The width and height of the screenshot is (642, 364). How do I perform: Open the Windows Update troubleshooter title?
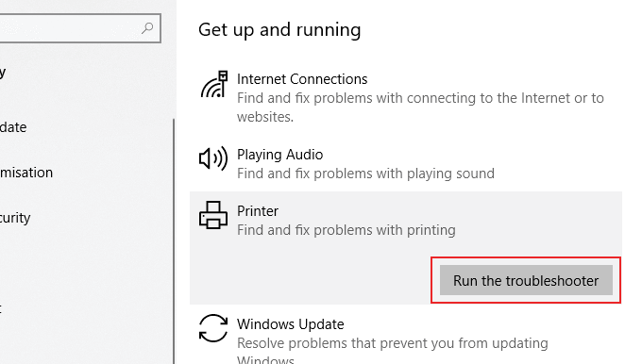coord(290,324)
